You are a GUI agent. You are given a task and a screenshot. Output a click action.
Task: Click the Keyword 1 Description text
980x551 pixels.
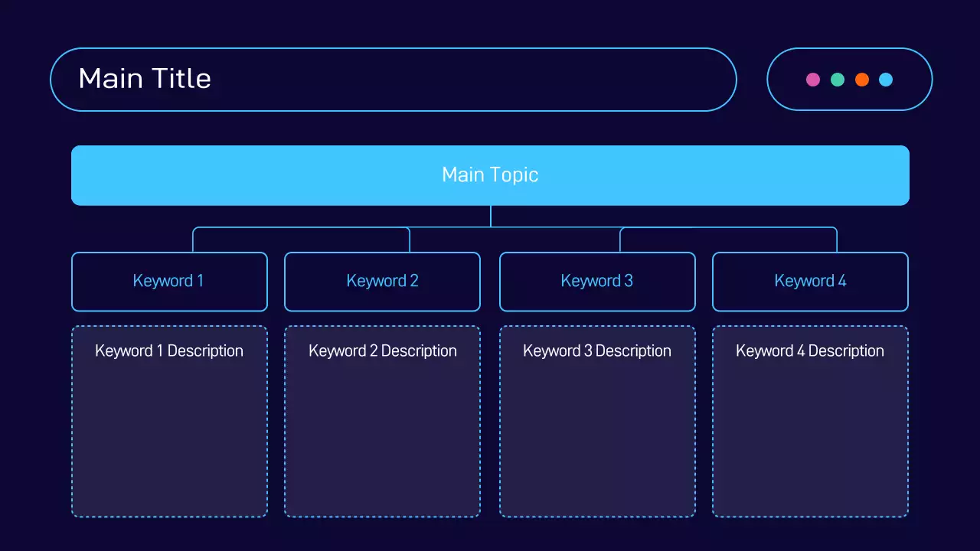(x=169, y=351)
